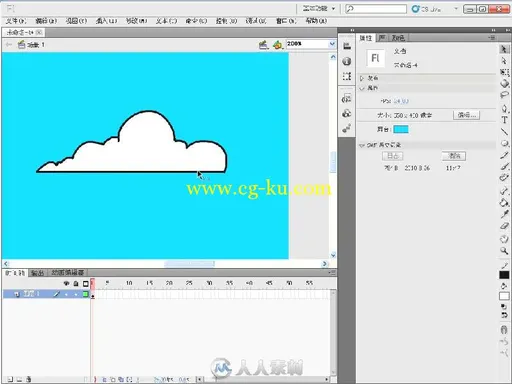
Task: Click the Edit document size button
Action: point(466,115)
